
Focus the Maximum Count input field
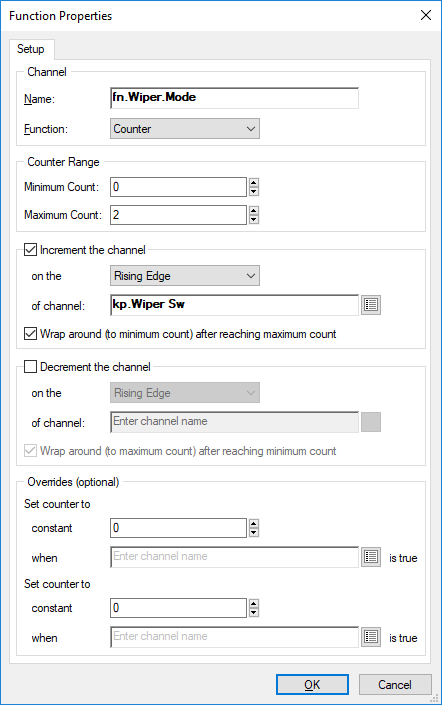[178, 215]
